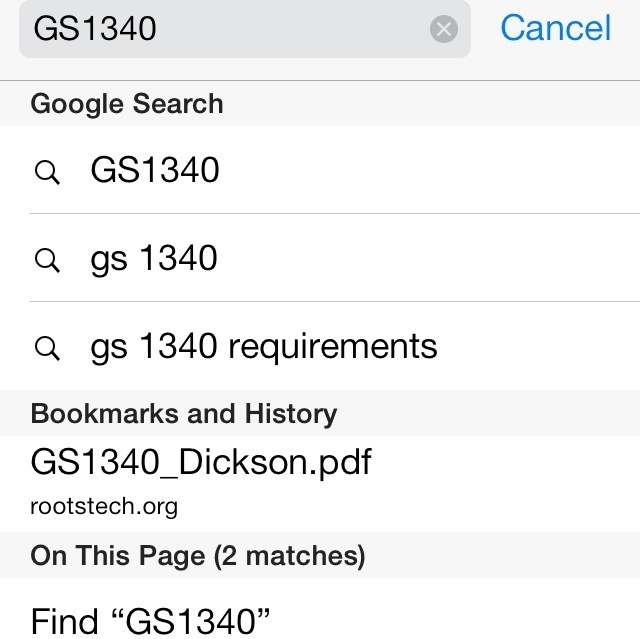Tap the blank row area right of GS1340_Dickson.pdf
Viewport: 640px width, 639px height.
point(504,484)
